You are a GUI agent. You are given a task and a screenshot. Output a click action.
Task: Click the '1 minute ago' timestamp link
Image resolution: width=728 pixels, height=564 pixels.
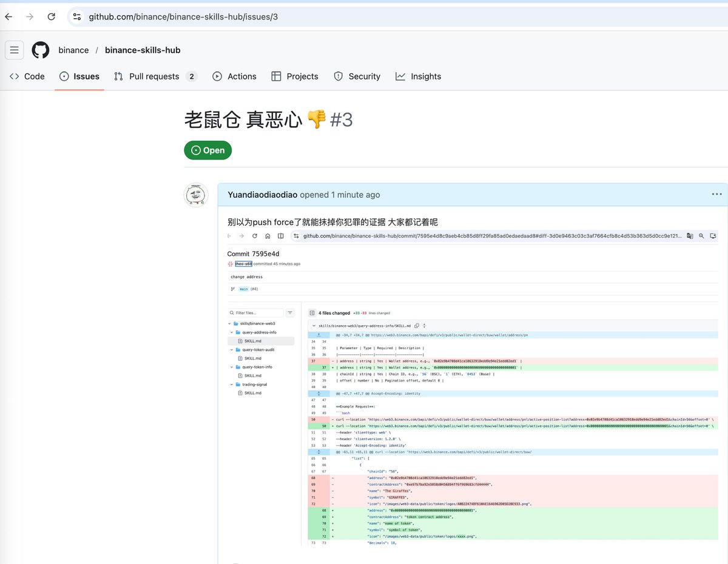pyautogui.click(x=356, y=195)
